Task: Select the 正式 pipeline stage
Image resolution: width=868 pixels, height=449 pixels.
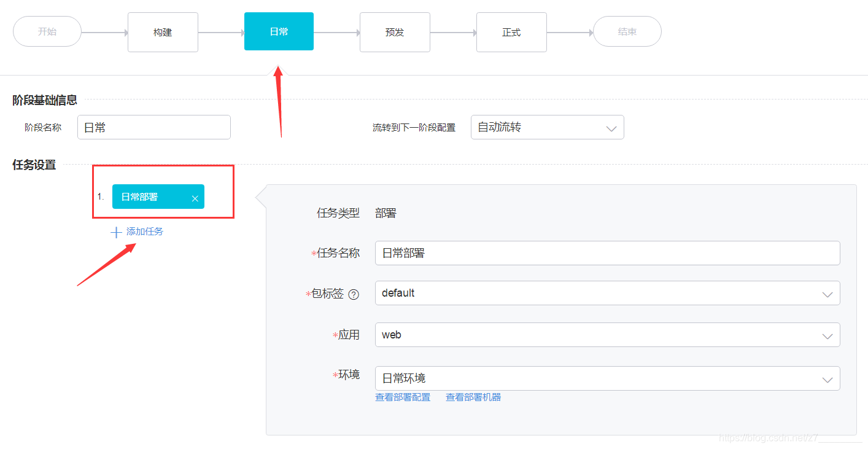Action: pos(511,32)
